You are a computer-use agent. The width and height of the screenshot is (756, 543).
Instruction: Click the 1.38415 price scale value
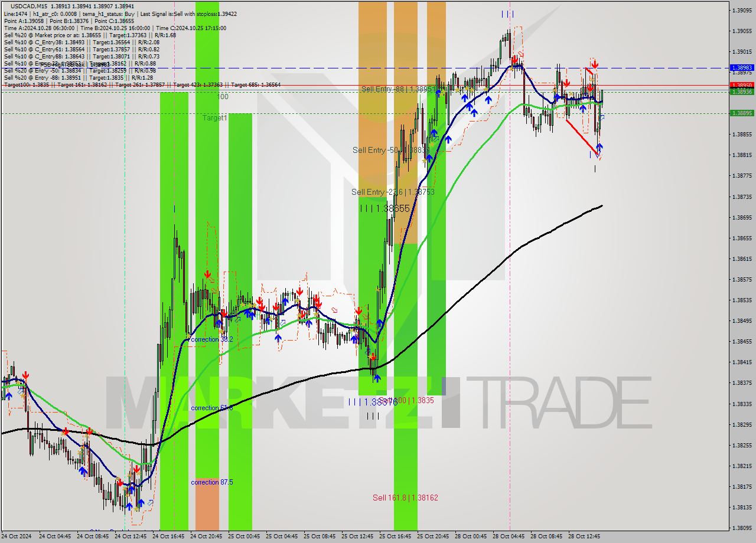point(742,362)
